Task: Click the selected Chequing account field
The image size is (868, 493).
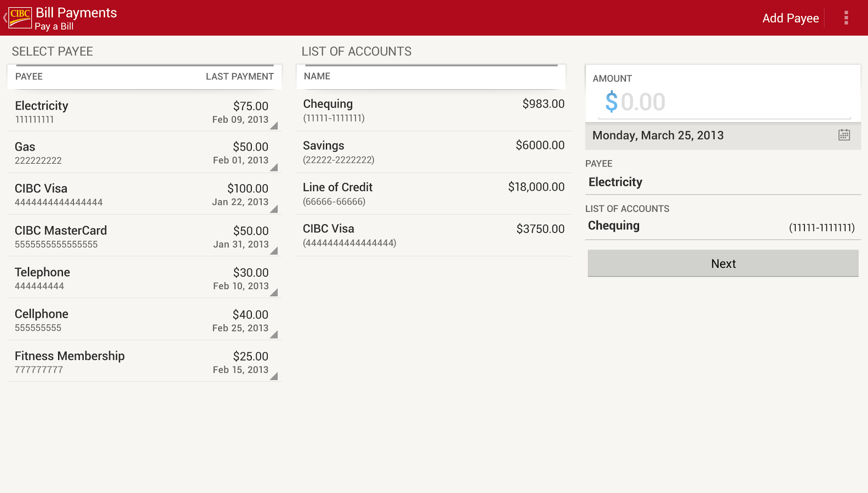Action: tap(722, 226)
